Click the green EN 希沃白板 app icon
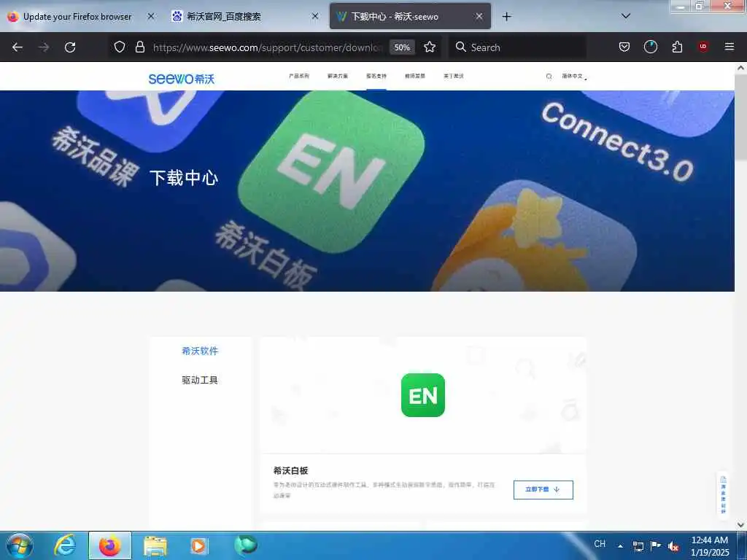Image resolution: width=747 pixels, height=560 pixels. (x=422, y=394)
